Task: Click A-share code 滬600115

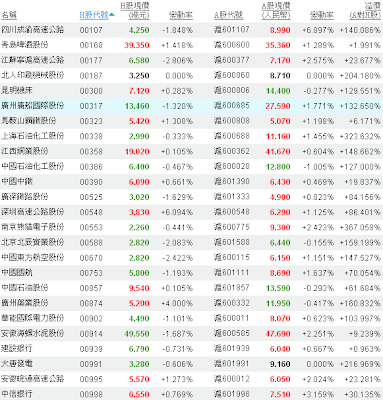Action: [232, 257]
